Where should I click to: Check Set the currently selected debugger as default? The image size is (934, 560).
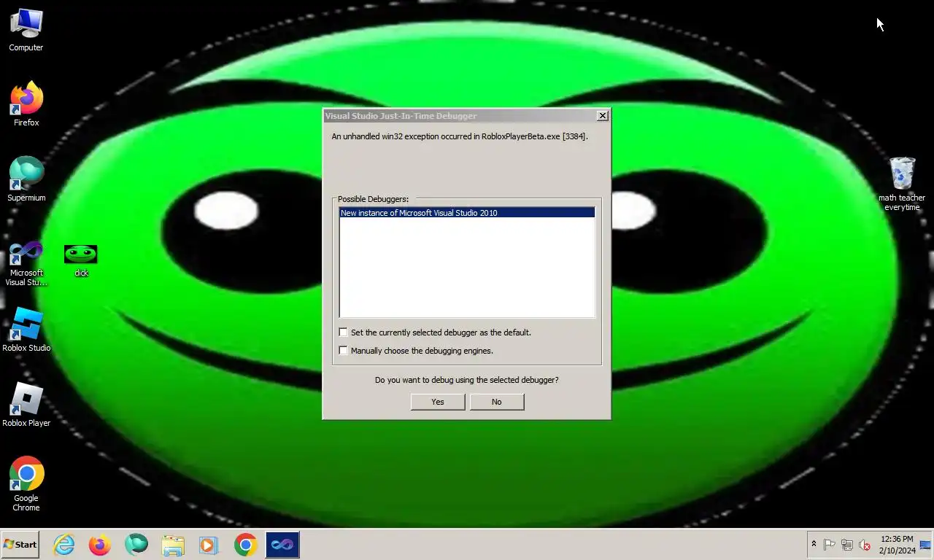point(343,332)
